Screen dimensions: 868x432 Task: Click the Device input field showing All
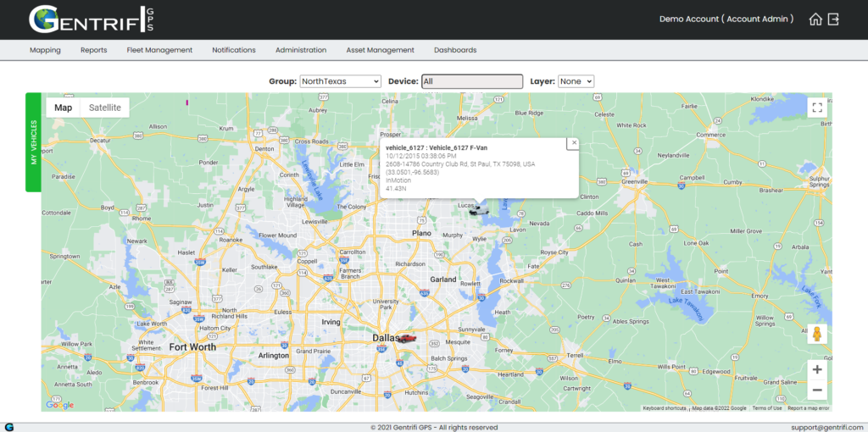tap(472, 81)
